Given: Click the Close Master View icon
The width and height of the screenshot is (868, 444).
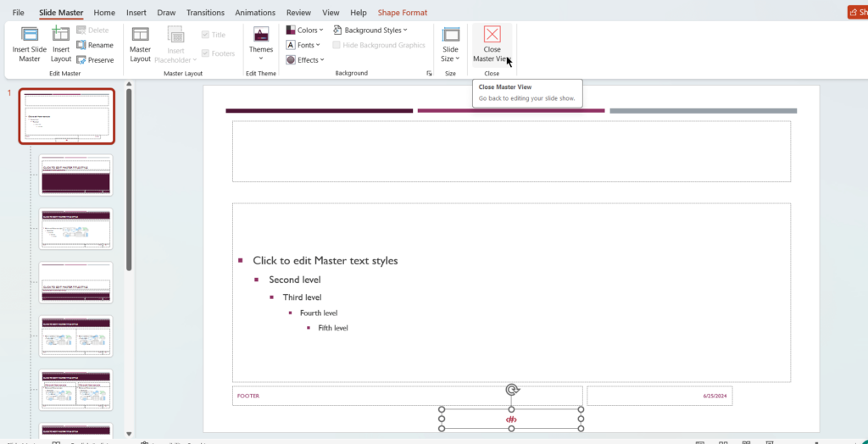Looking at the screenshot, I should click(492, 35).
